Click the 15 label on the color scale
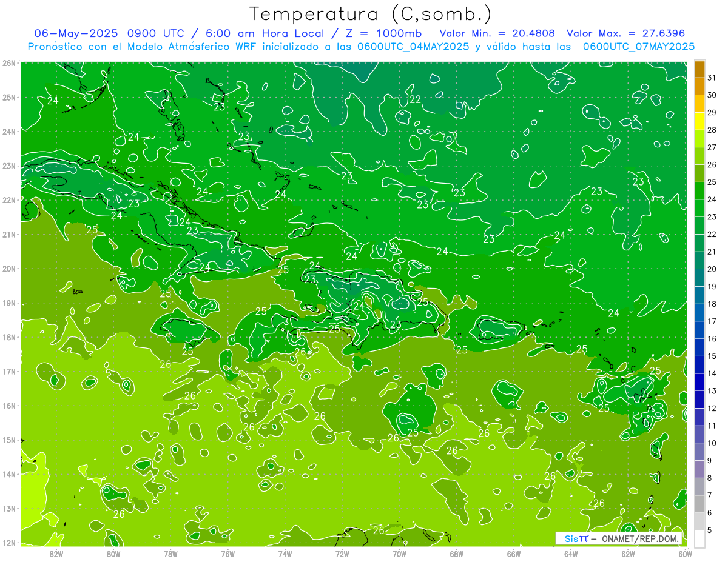 coord(712,356)
